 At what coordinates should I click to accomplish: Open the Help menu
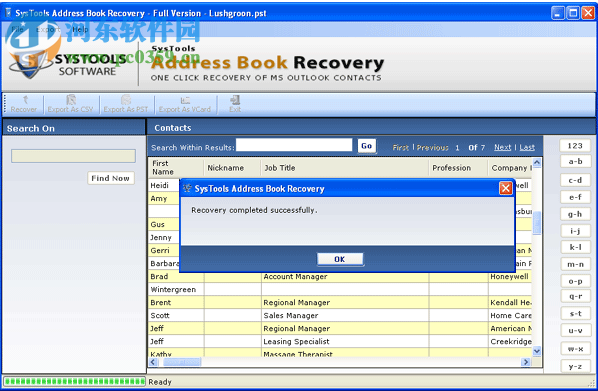coord(80,29)
